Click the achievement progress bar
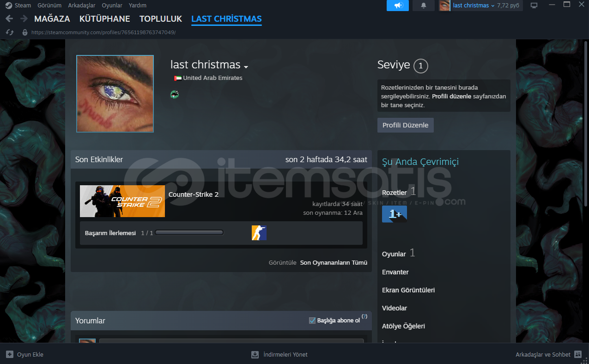Screen dimensions: 589x364 [x=189, y=233]
